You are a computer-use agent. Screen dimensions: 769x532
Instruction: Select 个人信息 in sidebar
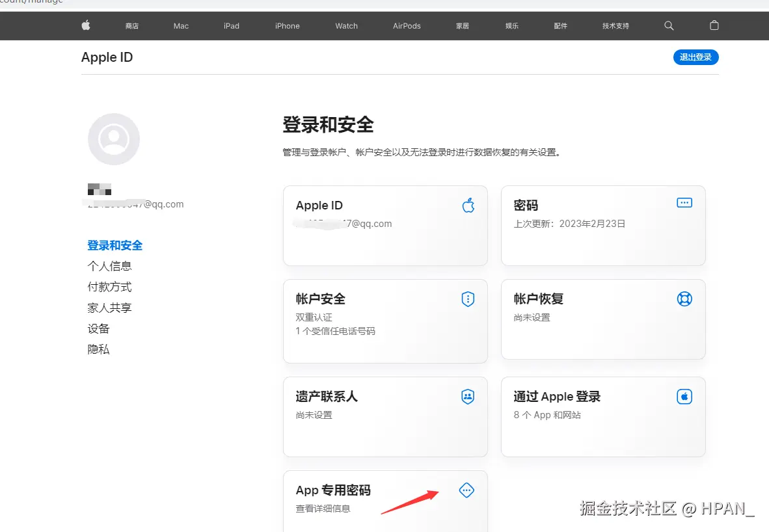point(109,266)
